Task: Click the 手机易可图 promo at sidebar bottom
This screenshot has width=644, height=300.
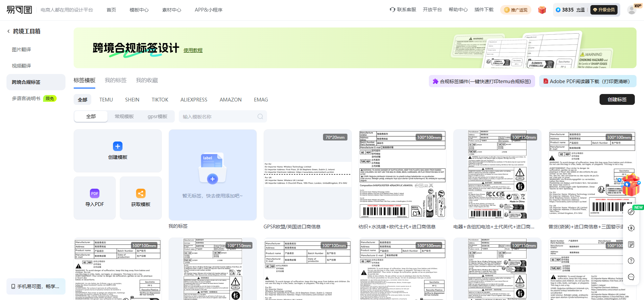Action: [36, 286]
